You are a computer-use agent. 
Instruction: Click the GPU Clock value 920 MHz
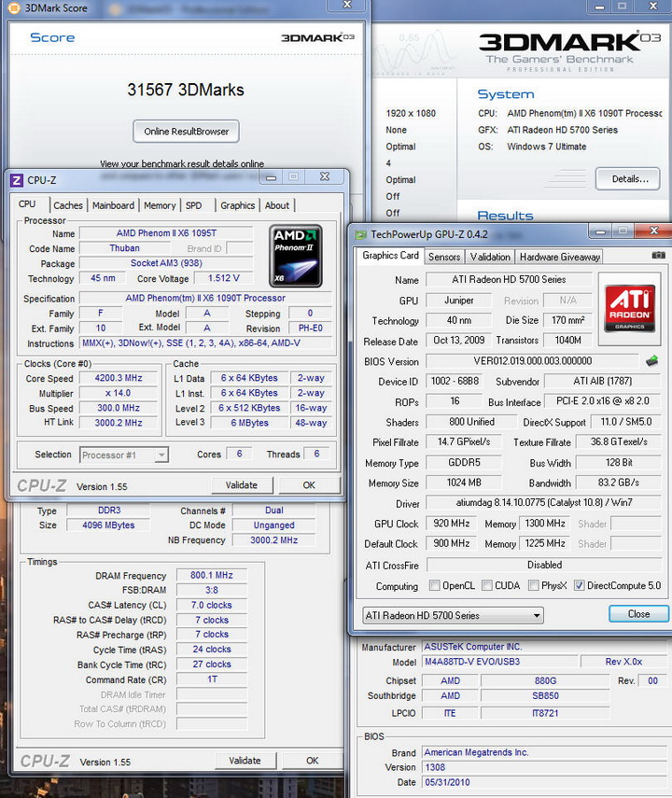pyautogui.click(x=452, y=524)
